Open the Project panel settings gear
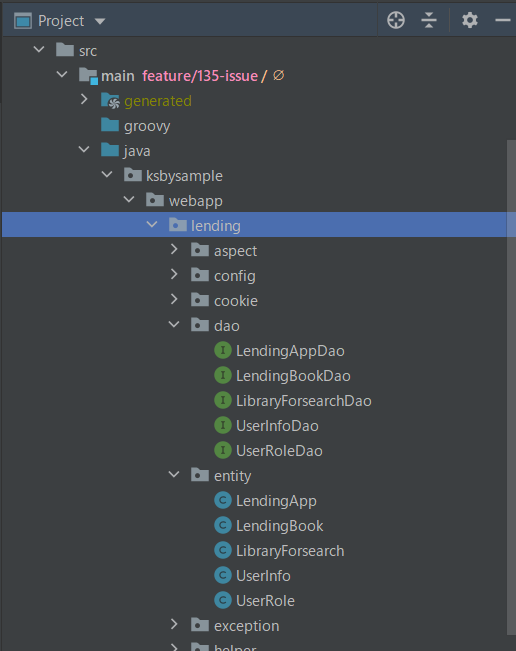Viewport: 516px width, 651px height. [470, 20]
